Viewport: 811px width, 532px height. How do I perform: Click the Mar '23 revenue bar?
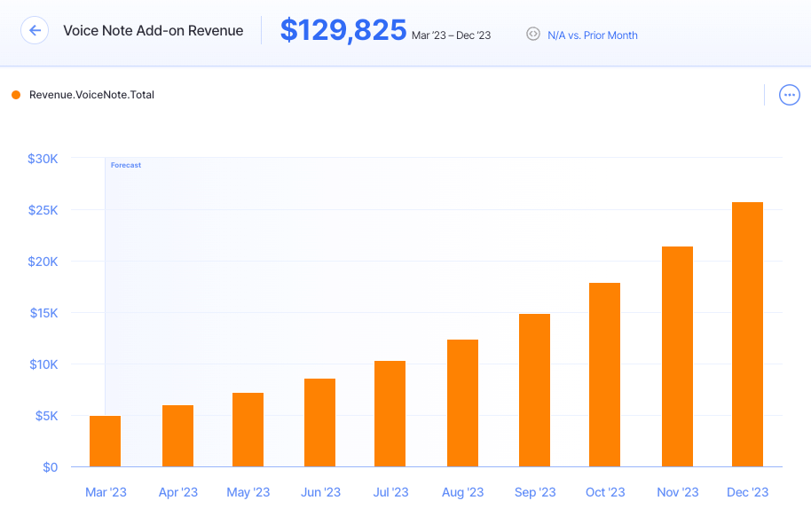pos(105,441)
